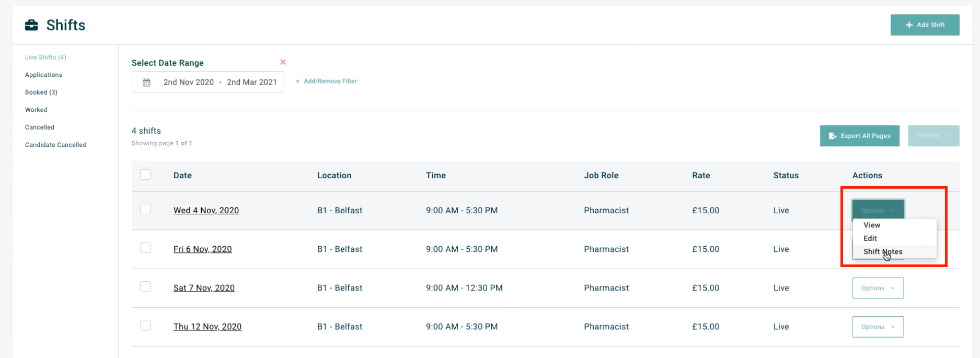Click the date range input field
This screenshot has width=980, height=358.
point(220,83)
